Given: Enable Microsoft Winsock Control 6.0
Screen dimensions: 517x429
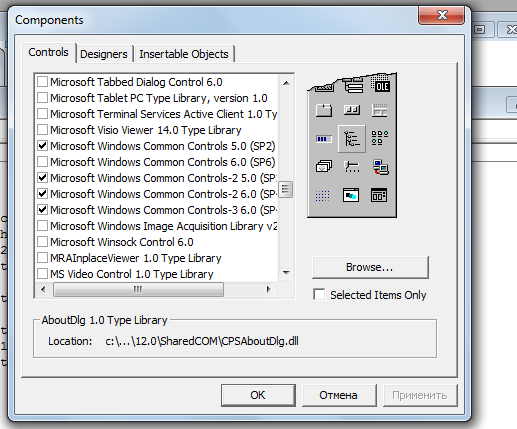Looking at the screenshot, I should [x=42, y=242].
